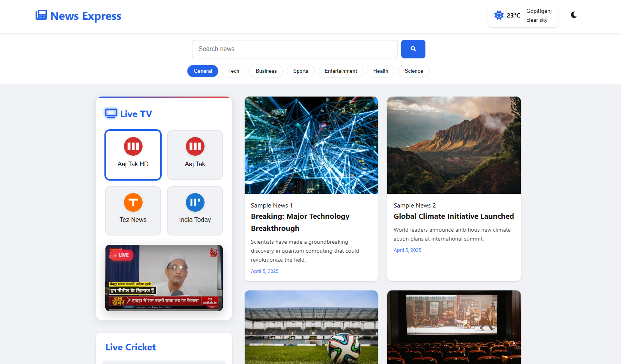621x364 pixels.
Task: Toggle dark mode with the moon icon
Action: [573, 15]
